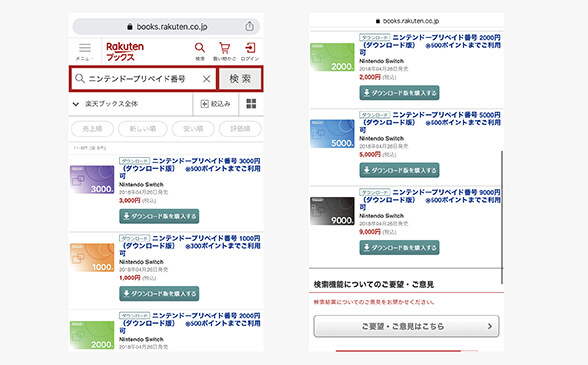The height and width of the screenshot is (365, 588).
Task: Tap the 1,000円 price text
Action: [x=130, y=278]
